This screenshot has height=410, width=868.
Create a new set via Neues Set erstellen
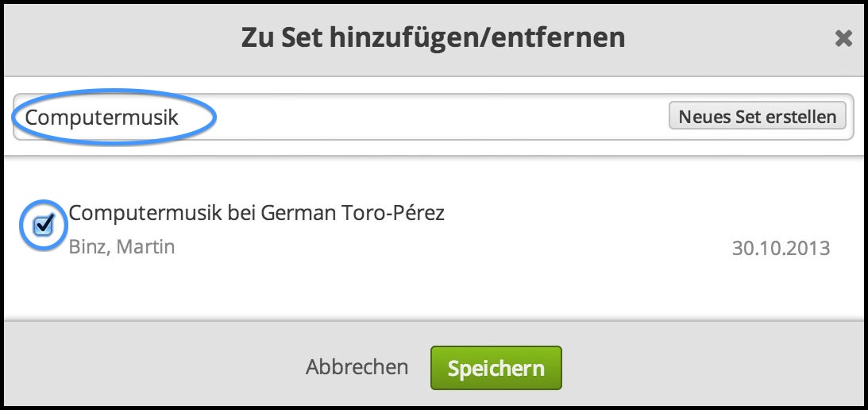757,117
